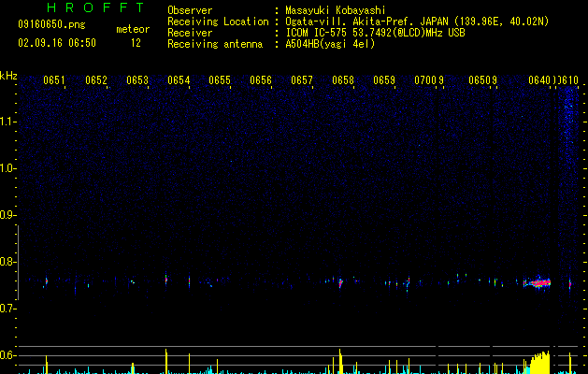Click the 0653 time marker
This screenshot has height=374, width=588.
(137, 80)
